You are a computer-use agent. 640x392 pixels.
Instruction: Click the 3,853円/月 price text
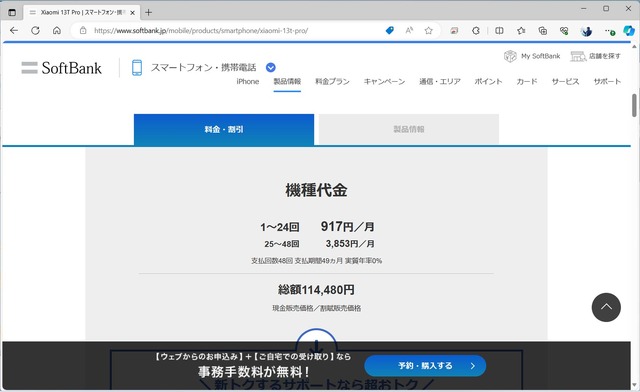click(x=350, y=244)
